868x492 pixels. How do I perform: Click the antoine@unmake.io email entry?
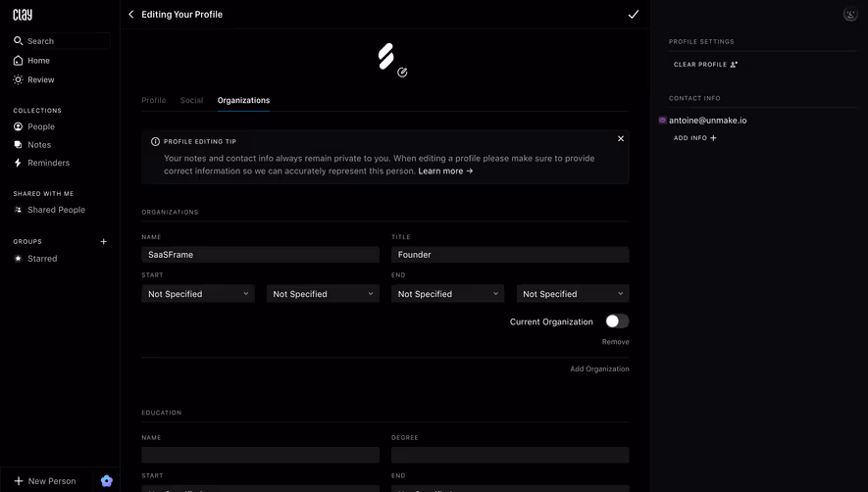click(x=707, y=121)
